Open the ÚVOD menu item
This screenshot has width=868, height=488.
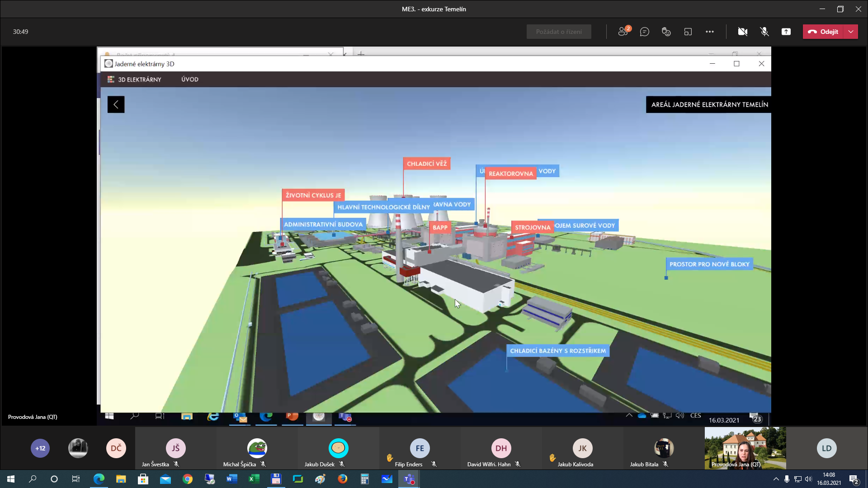pos(190,80)
